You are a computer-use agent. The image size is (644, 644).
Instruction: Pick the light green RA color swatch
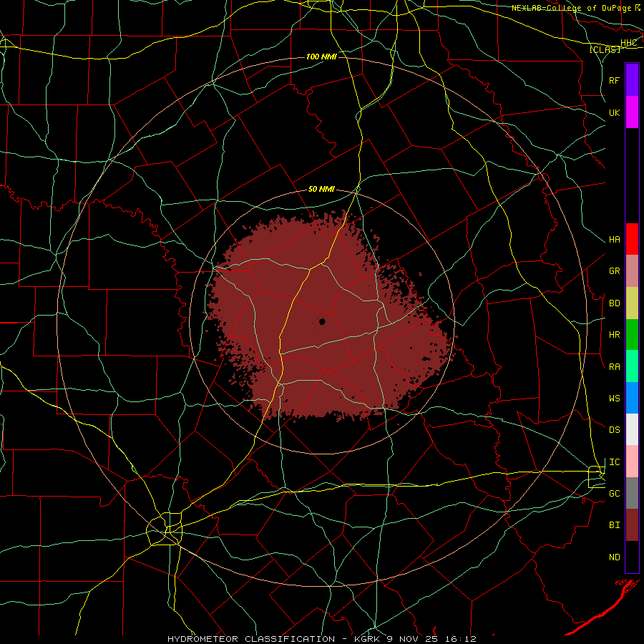click(x=632, y=366)
